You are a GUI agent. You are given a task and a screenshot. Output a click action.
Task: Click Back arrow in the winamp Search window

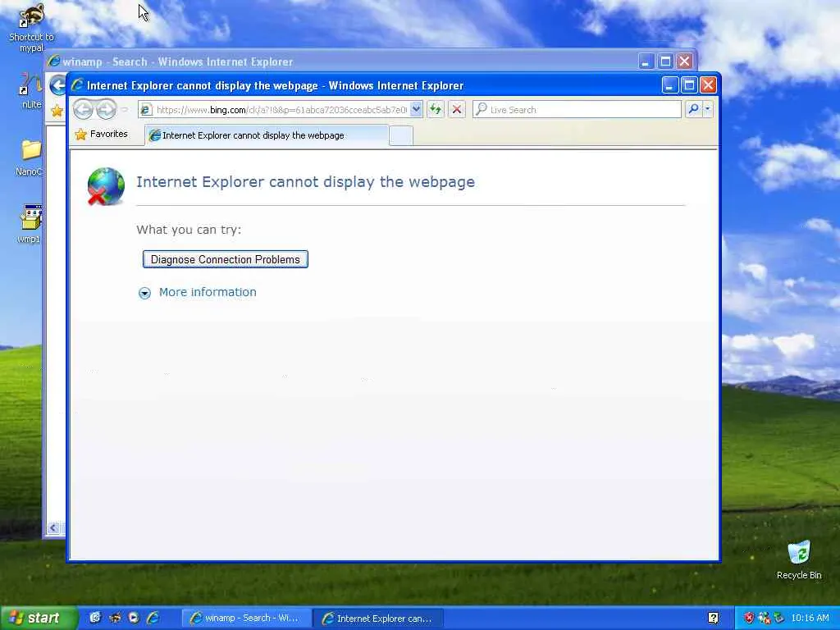pyautogui.click(x=58, y=85)
